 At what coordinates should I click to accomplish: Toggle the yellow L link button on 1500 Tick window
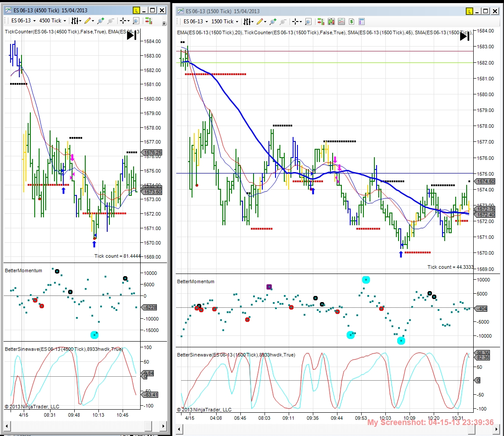point(469,11)
